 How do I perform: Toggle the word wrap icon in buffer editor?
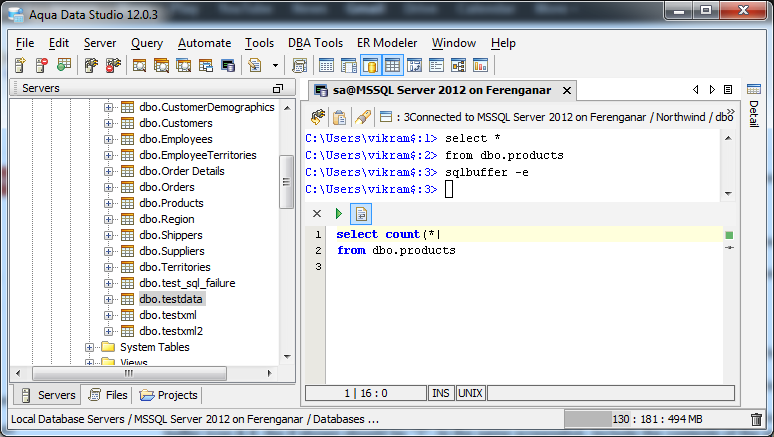[361, 214]
